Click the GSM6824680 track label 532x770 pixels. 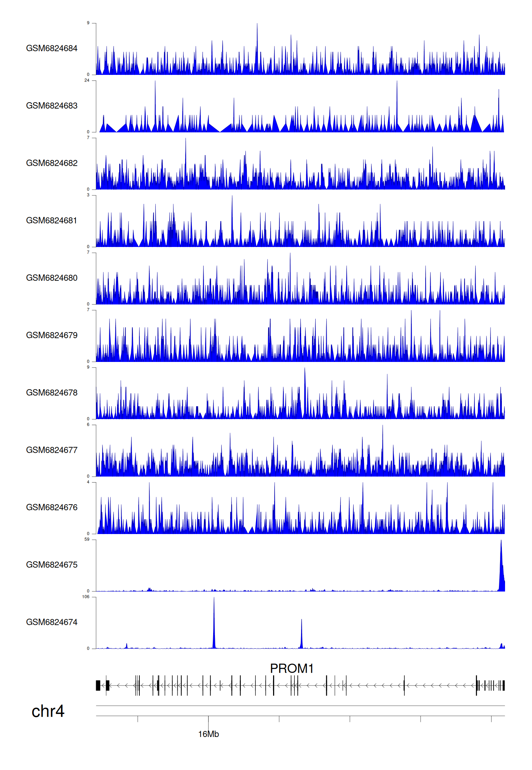tap(51, 278)
